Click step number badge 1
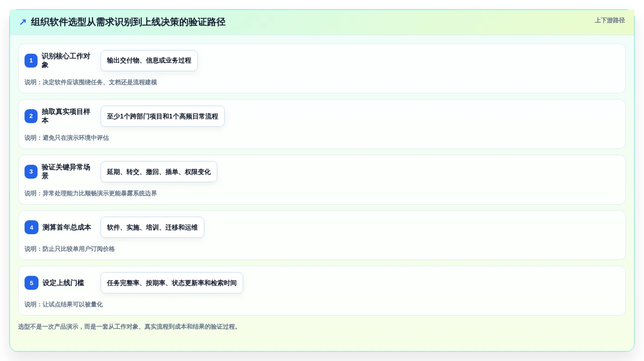Screen dimensions: 644x361 pyautogui.click(x=31, y=61)
